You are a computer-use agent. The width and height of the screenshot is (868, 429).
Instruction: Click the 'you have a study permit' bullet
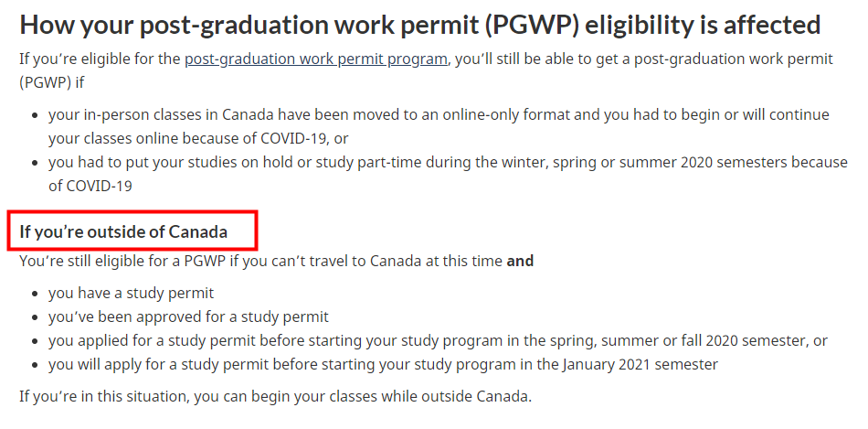pyautogui.click(x=131, y=293)
